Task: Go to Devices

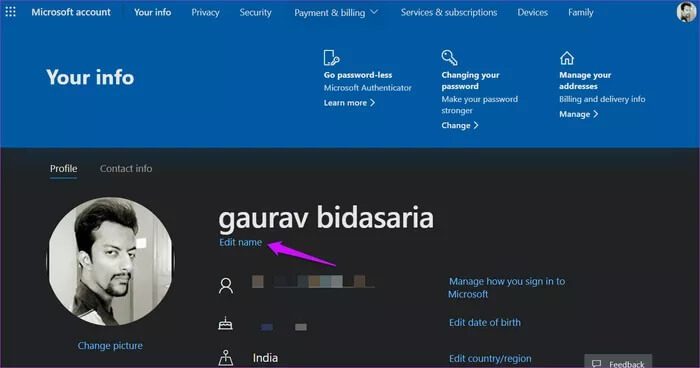Action: coord(533,13)
